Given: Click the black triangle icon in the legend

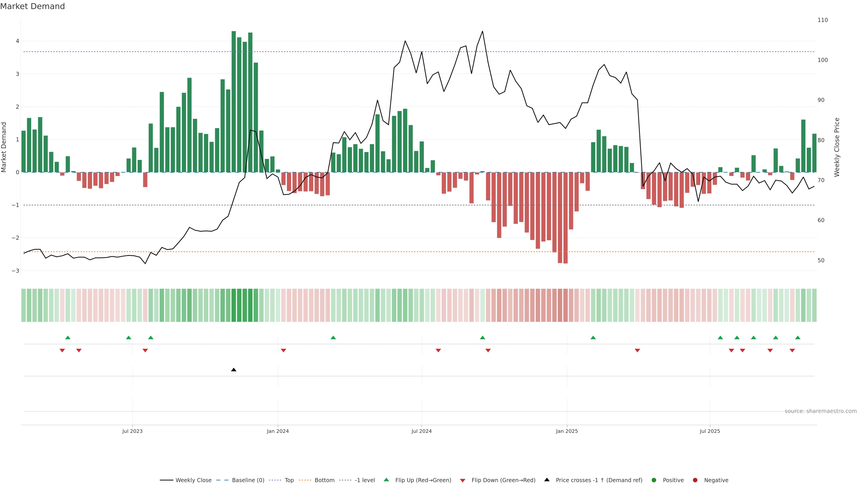Looking at the screenshot, I should coord(547,480).
